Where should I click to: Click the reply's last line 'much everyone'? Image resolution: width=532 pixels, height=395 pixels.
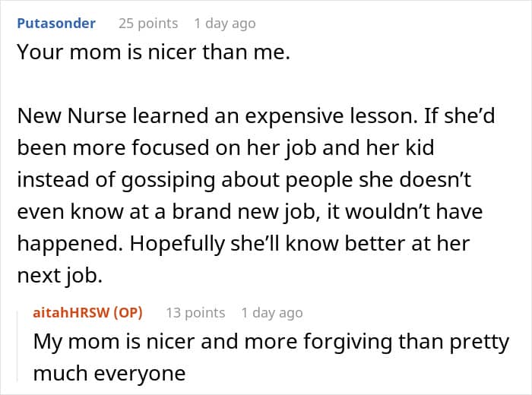coord(109,374)
